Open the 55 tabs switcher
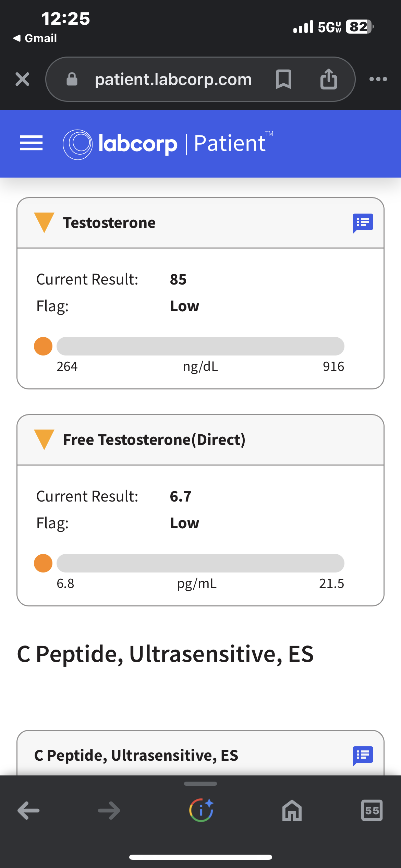Screen dimensions: 401x868 pos(372,810)
